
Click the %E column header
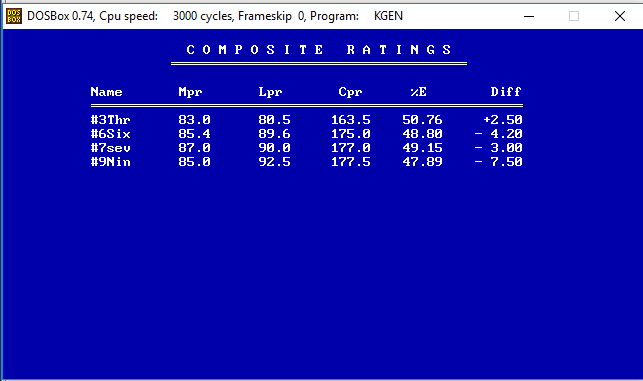click(x=418, y=91)
